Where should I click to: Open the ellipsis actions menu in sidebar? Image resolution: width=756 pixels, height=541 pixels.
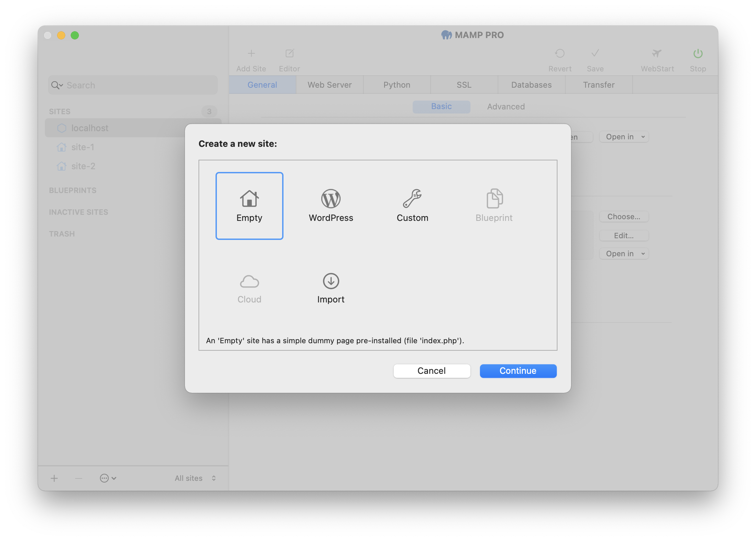[108, 478]
